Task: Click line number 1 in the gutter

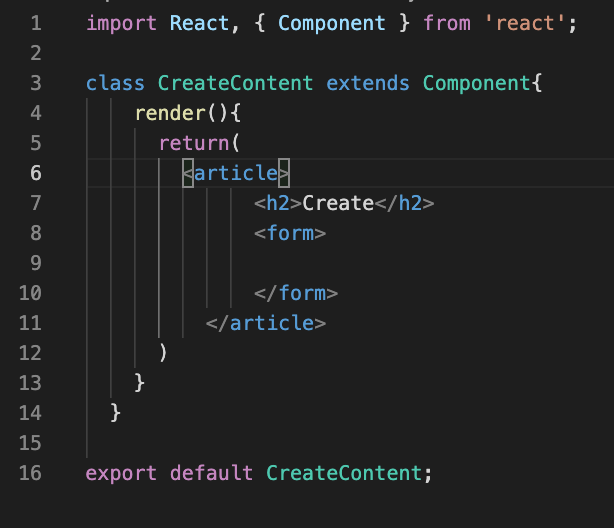Action: pyautogui.click(x=36, y=23)
